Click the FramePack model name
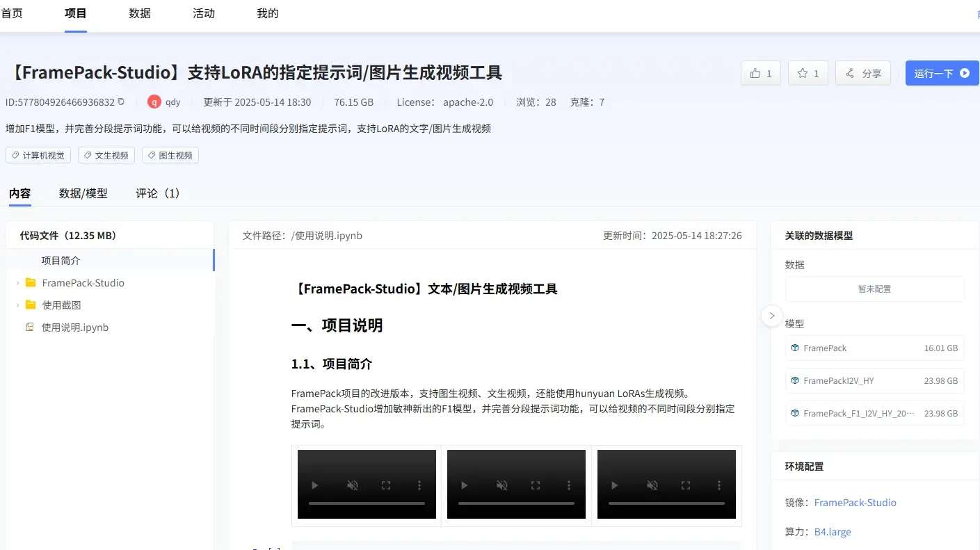This screenshot has height=550, width=980. click(825, 348)
